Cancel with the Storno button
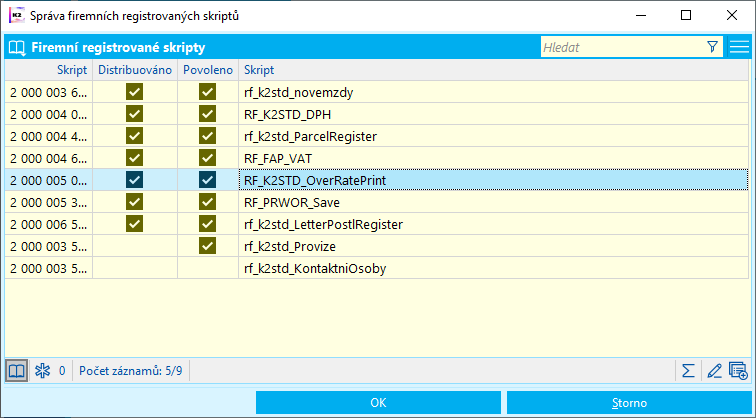756x418 pixels. [629, 403]
